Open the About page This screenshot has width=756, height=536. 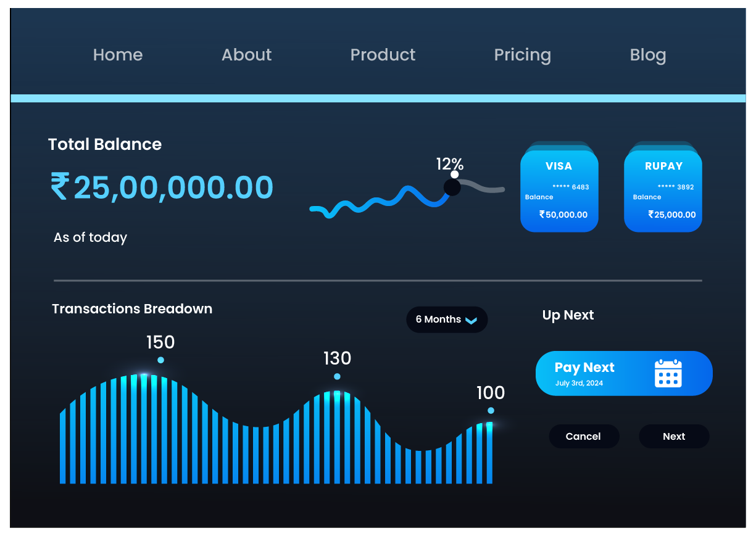[x=246, y=55]
